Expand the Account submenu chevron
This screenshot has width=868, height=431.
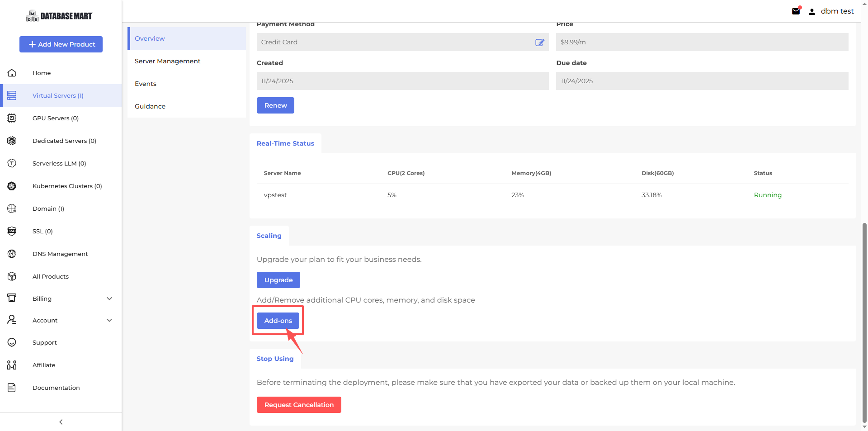[109, 320]
